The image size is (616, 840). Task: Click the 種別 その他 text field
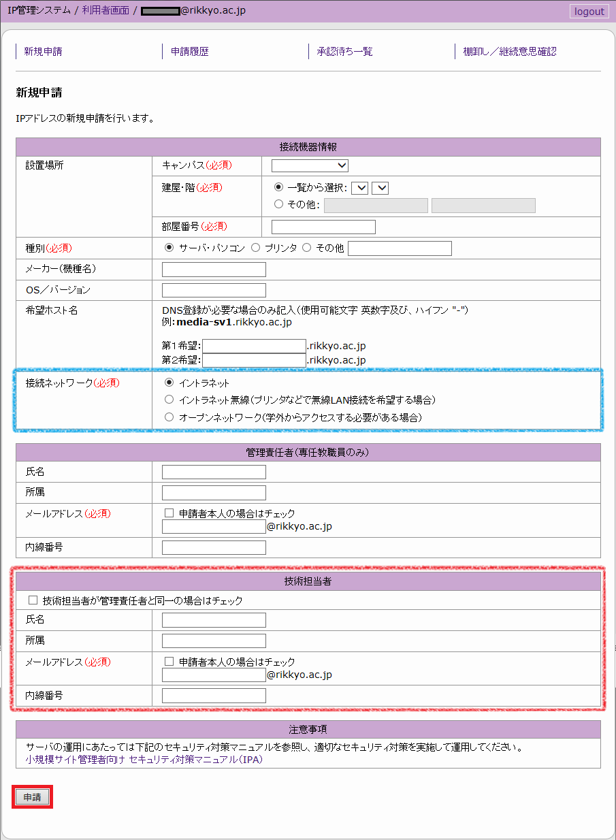pyautogui.click(x=400, y=248)
